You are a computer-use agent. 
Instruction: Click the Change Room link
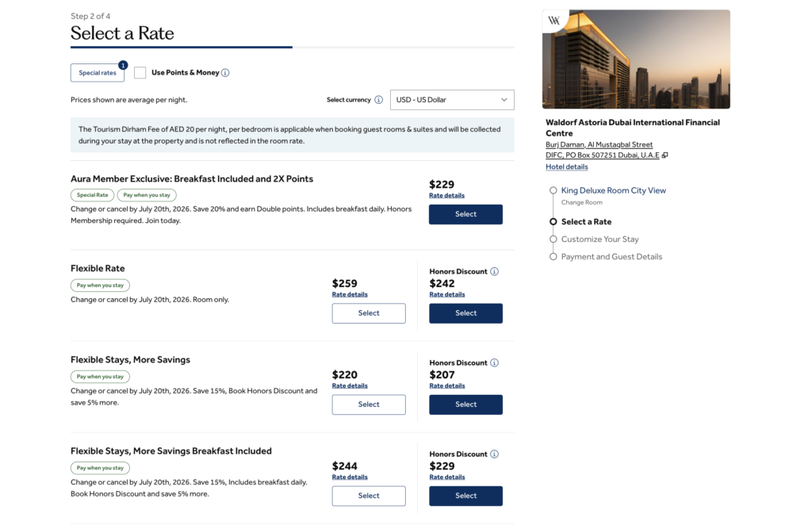point(581,202)
